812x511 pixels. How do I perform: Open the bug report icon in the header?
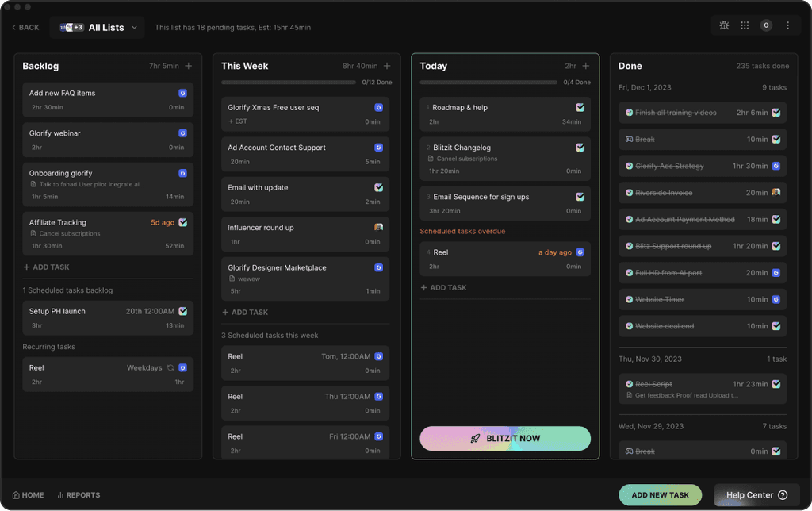[x=724, y=25]
